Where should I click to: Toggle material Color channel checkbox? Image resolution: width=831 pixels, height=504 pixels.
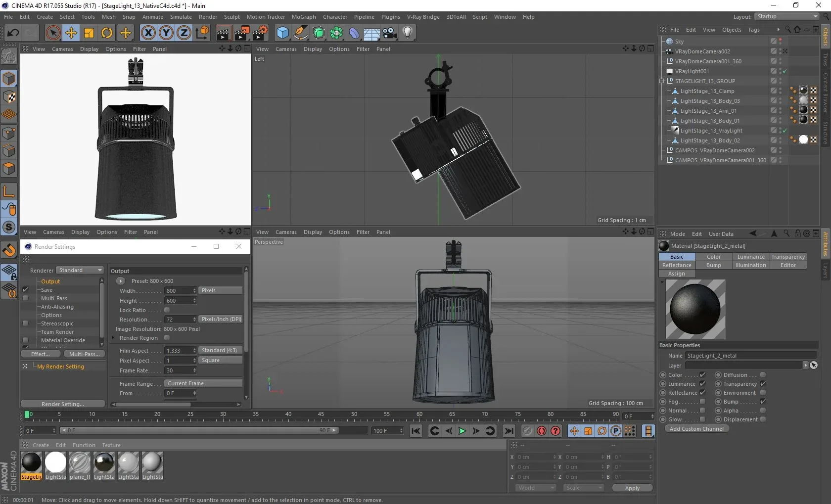(x=702, y=375)
